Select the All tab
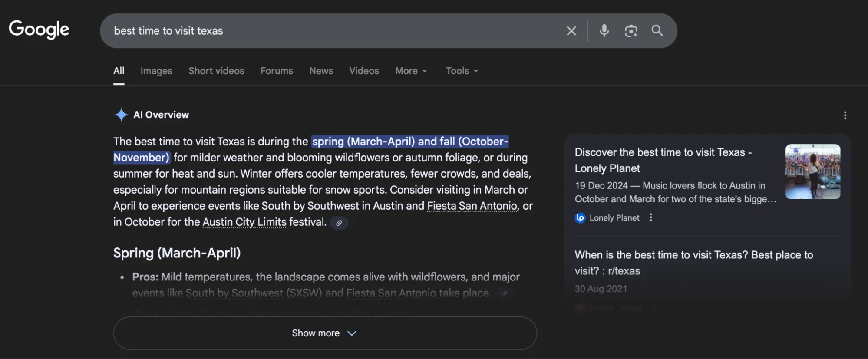This screenshot has height=359, width=868. [119, 71]
